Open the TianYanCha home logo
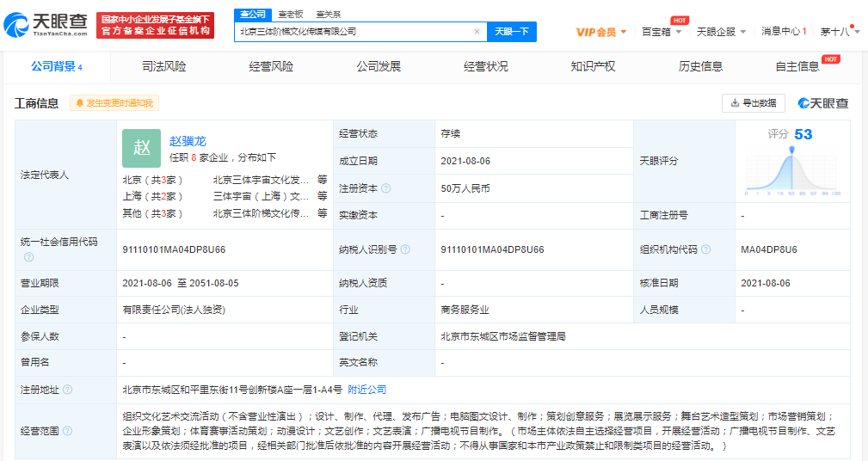Viewport: 868px width, 461px height. (46, 24)
